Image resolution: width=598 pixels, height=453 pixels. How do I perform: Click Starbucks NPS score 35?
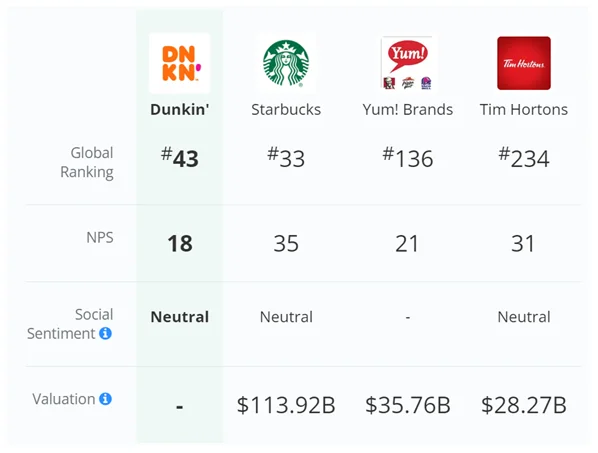[286, 243]
